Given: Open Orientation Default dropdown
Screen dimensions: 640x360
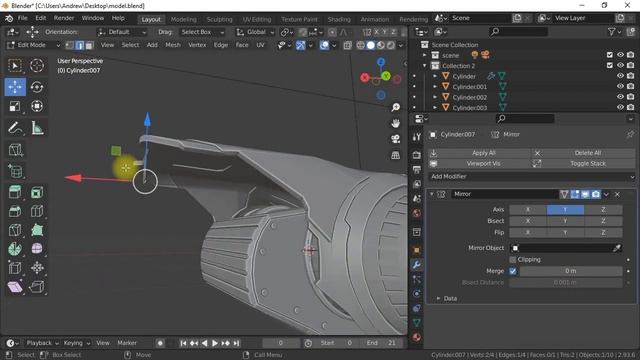Looking at the screenshot, I should coord(122,32).
